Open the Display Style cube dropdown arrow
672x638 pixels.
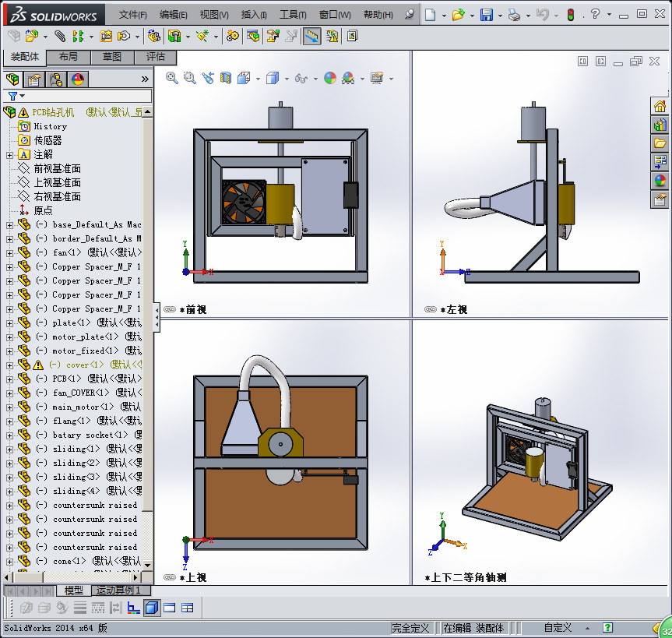[x=287, y=79]
